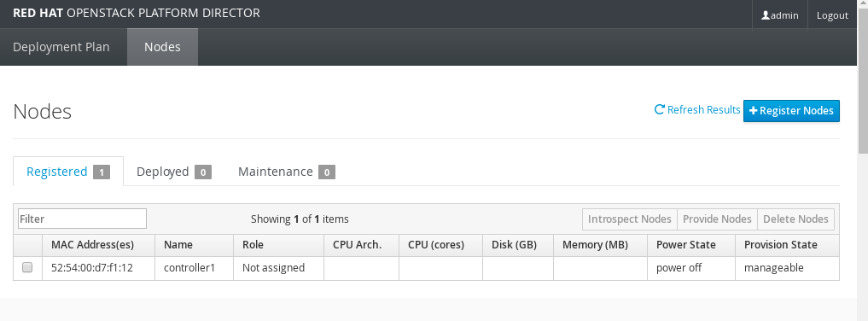Switch to the Deployed nodes tab
Image resolution: width=868 pixels, height=321 pixels.
pyautogui.click(x=174, y=172)
